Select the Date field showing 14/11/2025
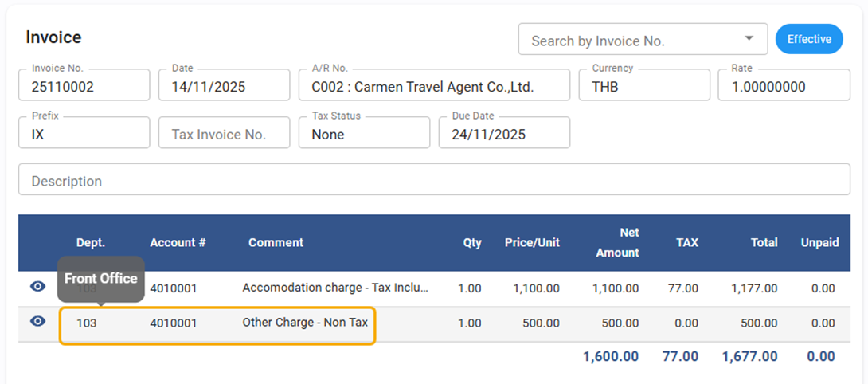The image size is (868, 384). [224, 86]
